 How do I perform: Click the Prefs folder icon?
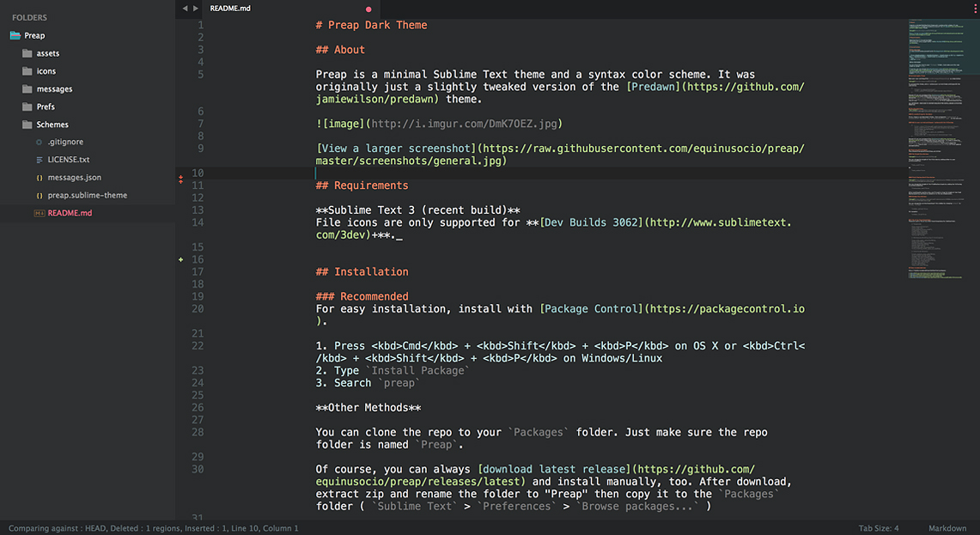click(x=27, y=106)
